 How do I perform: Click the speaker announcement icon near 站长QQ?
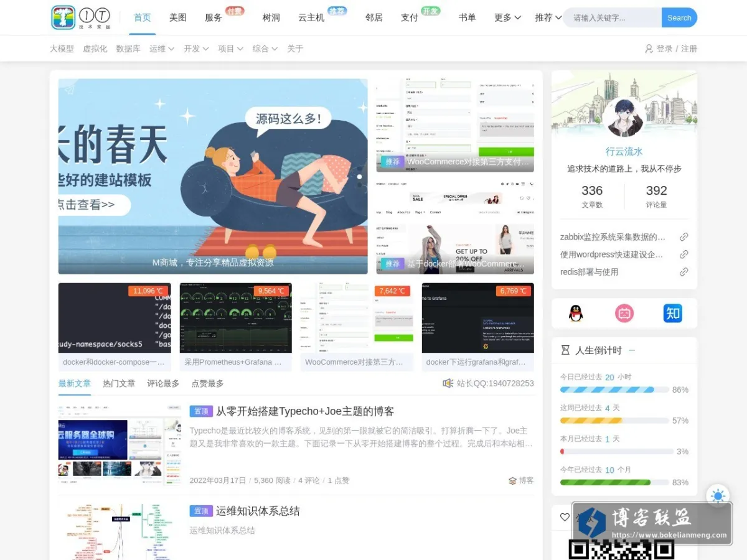click(448, 383)
